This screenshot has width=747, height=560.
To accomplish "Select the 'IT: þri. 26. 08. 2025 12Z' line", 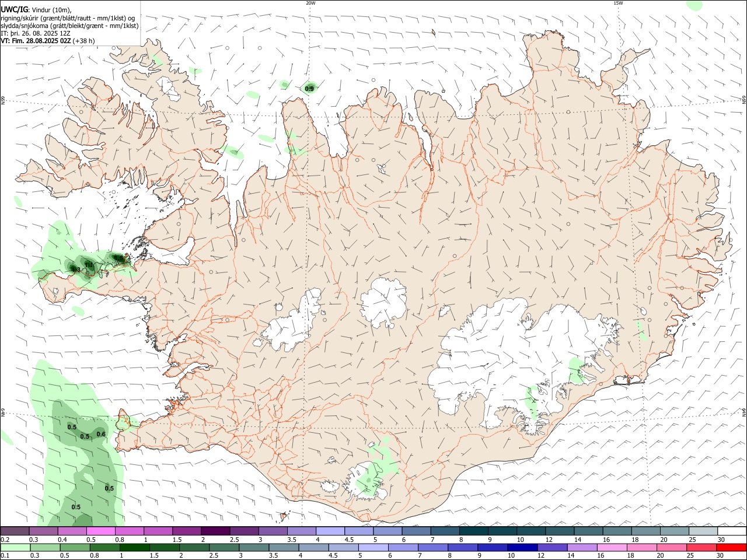I will [36, 33].
